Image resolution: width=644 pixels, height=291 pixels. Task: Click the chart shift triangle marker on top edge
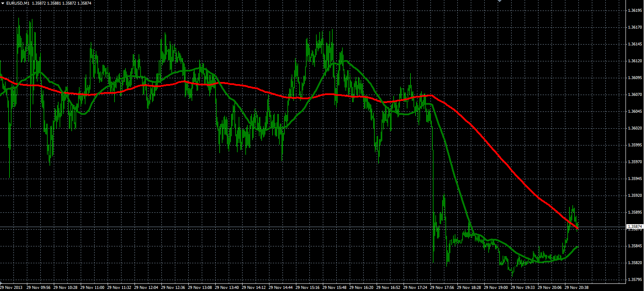coord(499,1)
